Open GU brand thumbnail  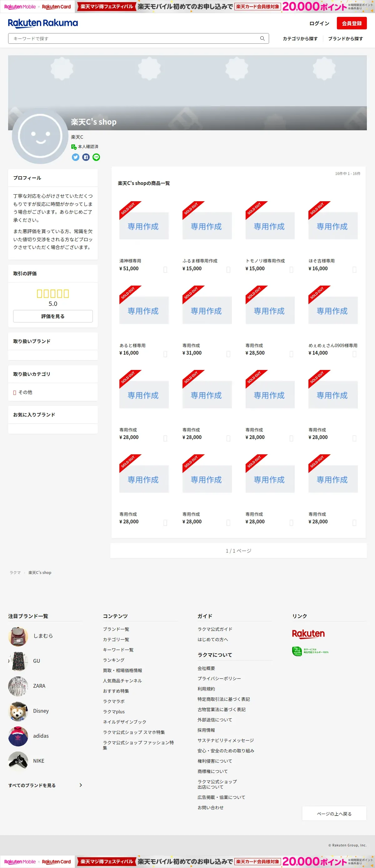[x=18, y=661]
